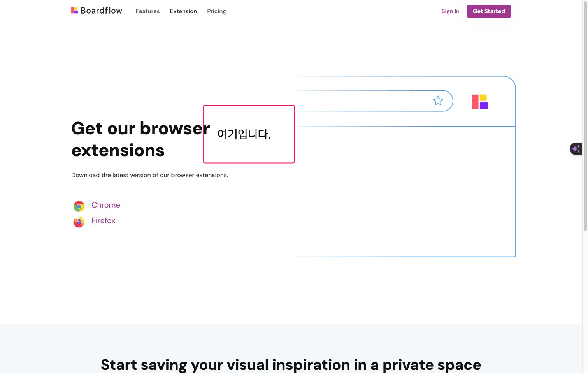Open the Chrome extension download link
Image resolution: width=588 pixels, height=373 pixels.
[x=105, y=205]
